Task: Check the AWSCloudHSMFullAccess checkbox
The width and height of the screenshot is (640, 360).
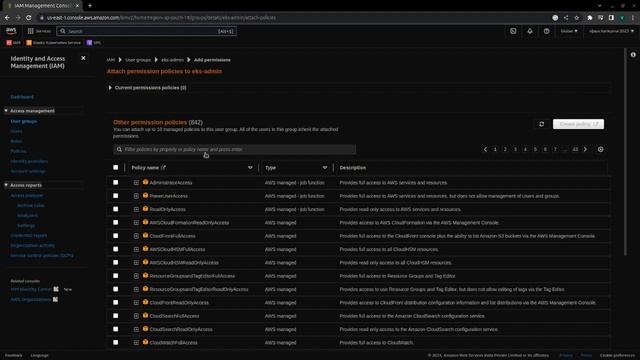Action: click(116, 249)
